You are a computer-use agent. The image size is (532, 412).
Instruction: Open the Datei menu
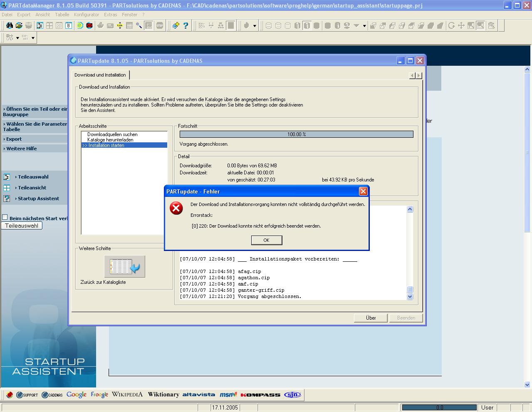(x=7, y=15)
